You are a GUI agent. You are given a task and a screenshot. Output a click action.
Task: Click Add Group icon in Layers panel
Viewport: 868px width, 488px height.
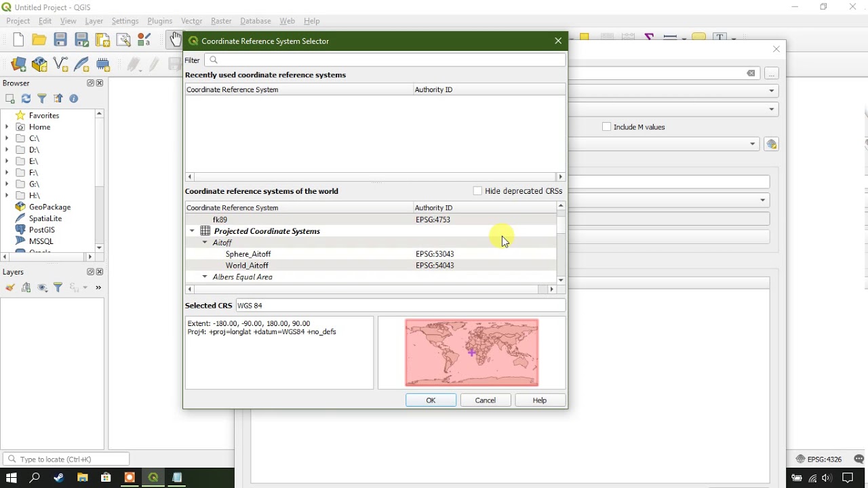[26, 288]
